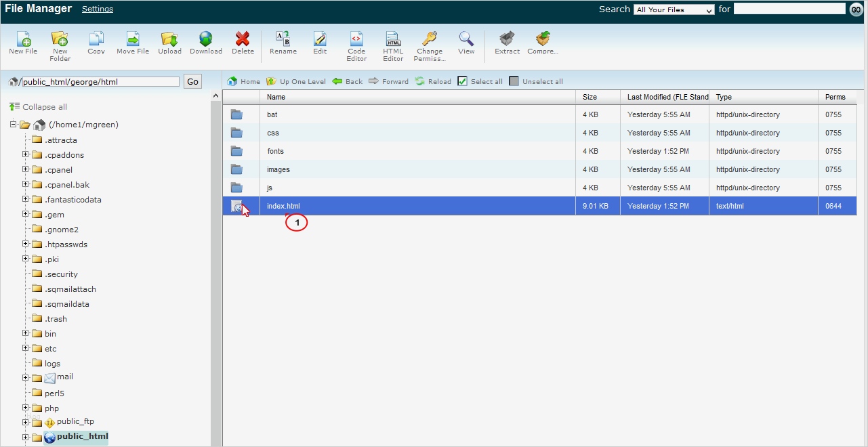This screenshot has width=868, height=447.
Task: Open the Settings link
Action: tap(98, 9)
